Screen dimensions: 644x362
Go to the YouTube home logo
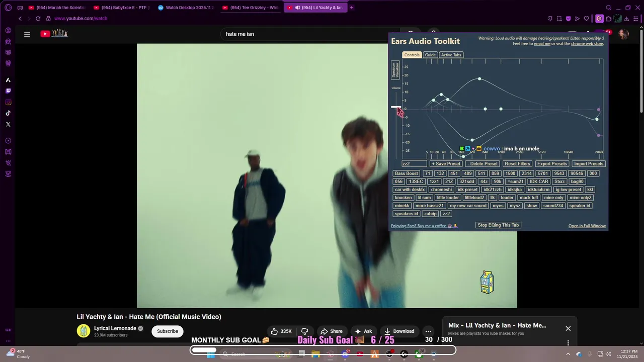tap(54, 34)
